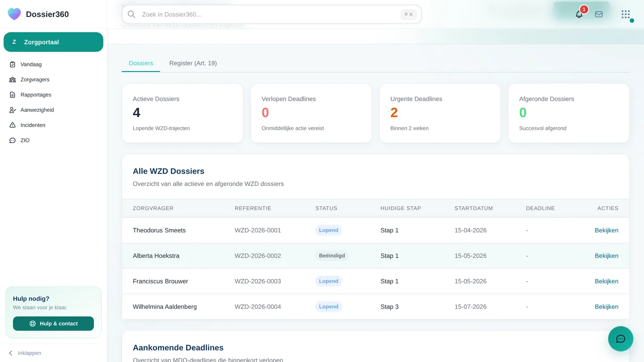Viewport: 644px width, 362px height.
Task: Click the Lopend badge for Theodorus Smeets
Action: coord(329,230)
